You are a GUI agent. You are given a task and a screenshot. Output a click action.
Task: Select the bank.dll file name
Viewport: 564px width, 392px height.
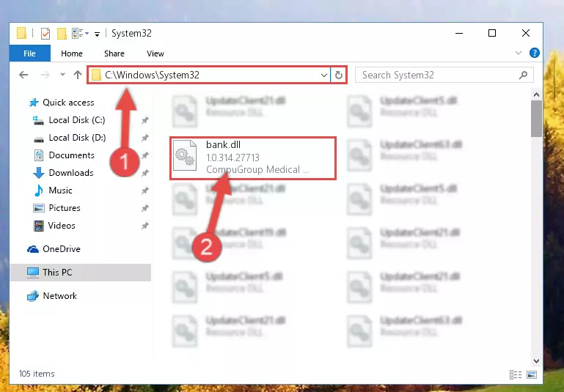(x=223, y=145)
